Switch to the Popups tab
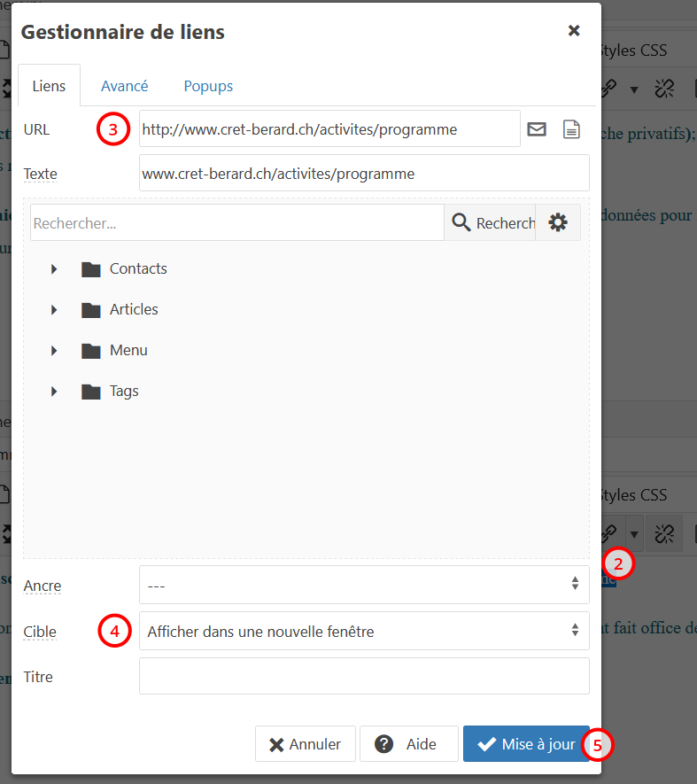Viewport: 697px width, 784px height. [208, 86]
